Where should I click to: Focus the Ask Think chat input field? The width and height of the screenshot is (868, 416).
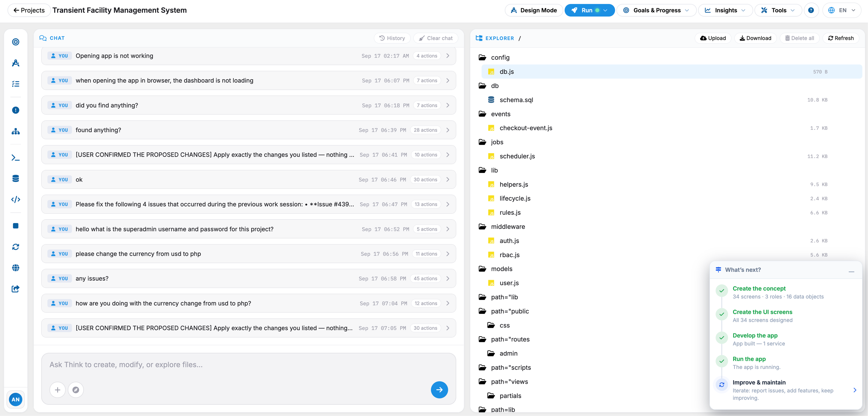[249, 365]
